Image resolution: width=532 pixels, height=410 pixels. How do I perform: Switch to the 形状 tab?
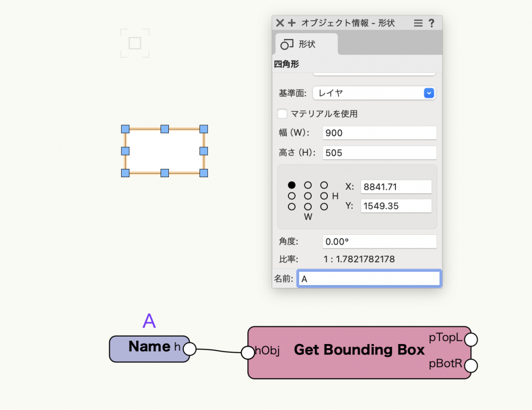click(307, 45)
